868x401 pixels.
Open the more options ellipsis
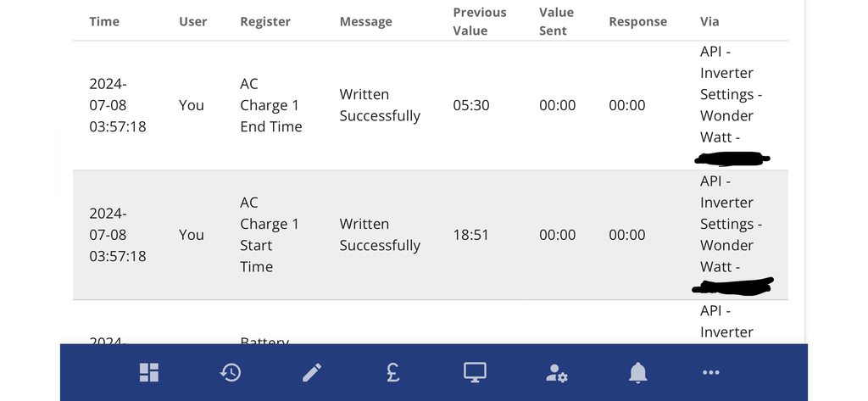point(711,372)
